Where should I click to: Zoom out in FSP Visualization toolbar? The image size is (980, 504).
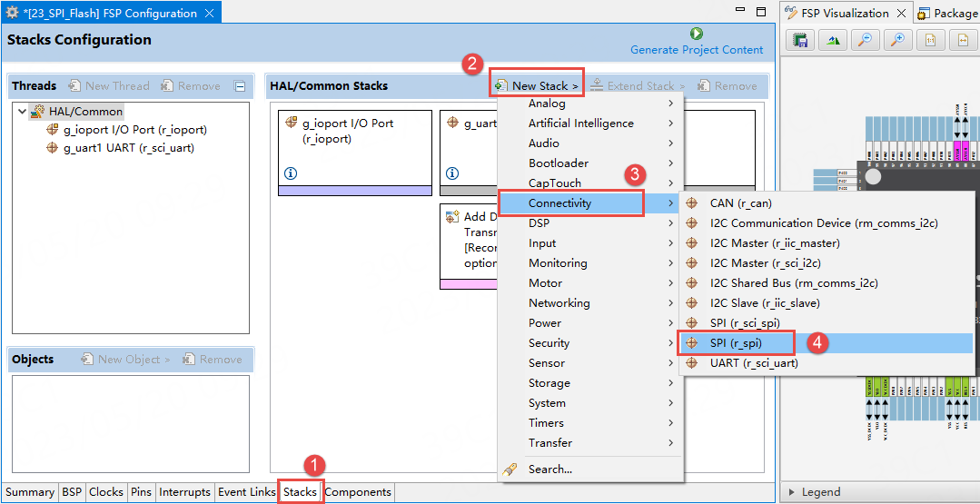[x=866, y=40]
